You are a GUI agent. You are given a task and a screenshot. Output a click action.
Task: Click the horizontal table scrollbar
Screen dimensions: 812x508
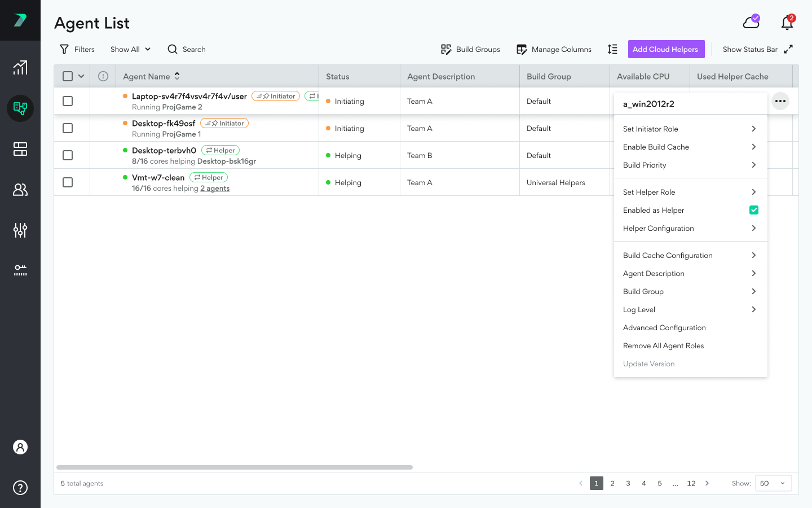tap(235, 467)
